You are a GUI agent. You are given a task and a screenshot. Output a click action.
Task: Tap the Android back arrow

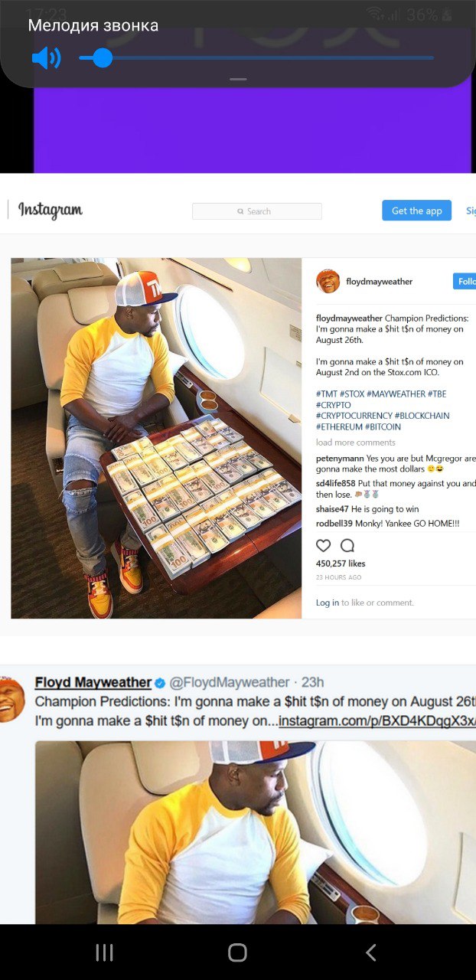click(x=371, y=952)
